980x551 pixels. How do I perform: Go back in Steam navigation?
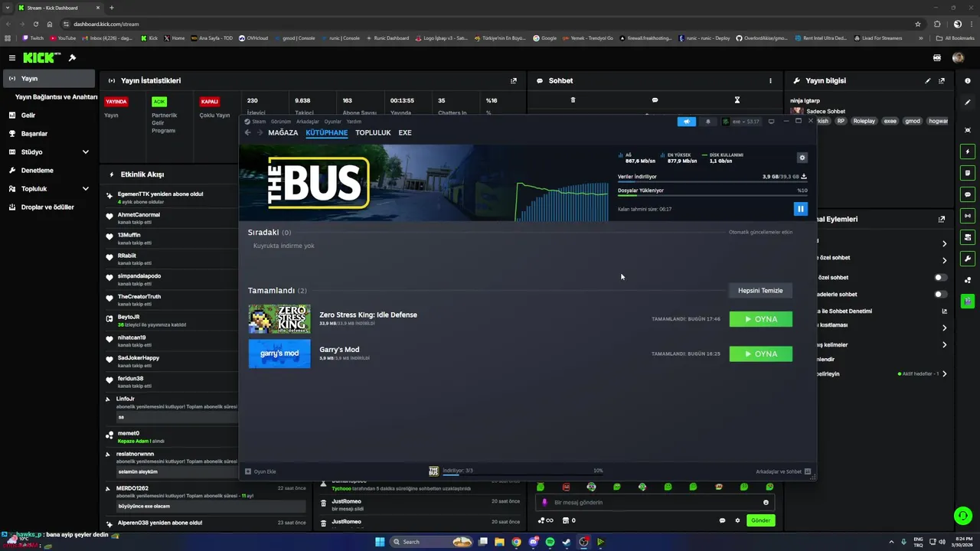(x=247, y=132)
